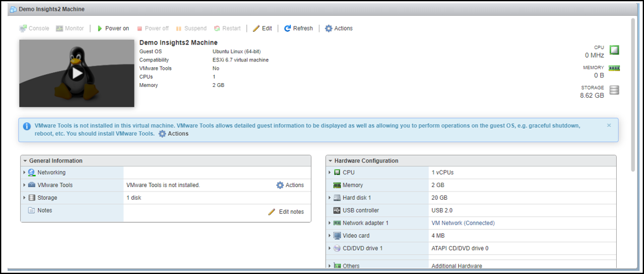Viewport: 644px width, 274px height.
Task: Click the Memory icon in Hardware Configuration
Action: (x=337, y=185)
